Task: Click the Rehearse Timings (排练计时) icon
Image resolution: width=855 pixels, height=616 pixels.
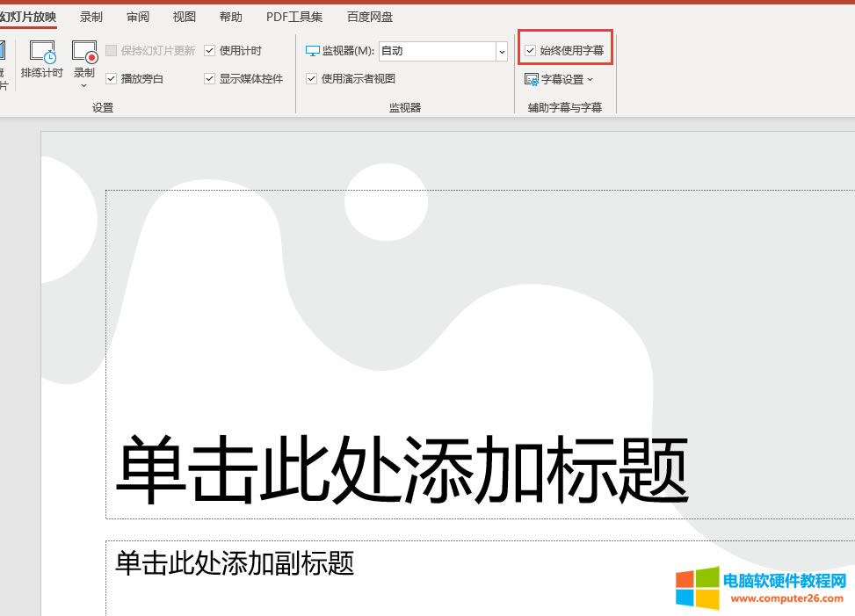Action: coord(42,52)
